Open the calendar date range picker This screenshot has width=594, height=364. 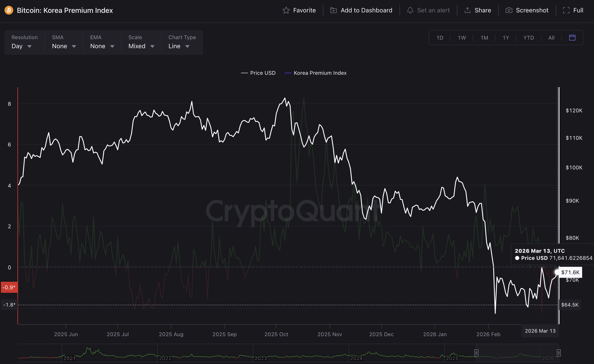pyautogui.click(x=572, y=38)
